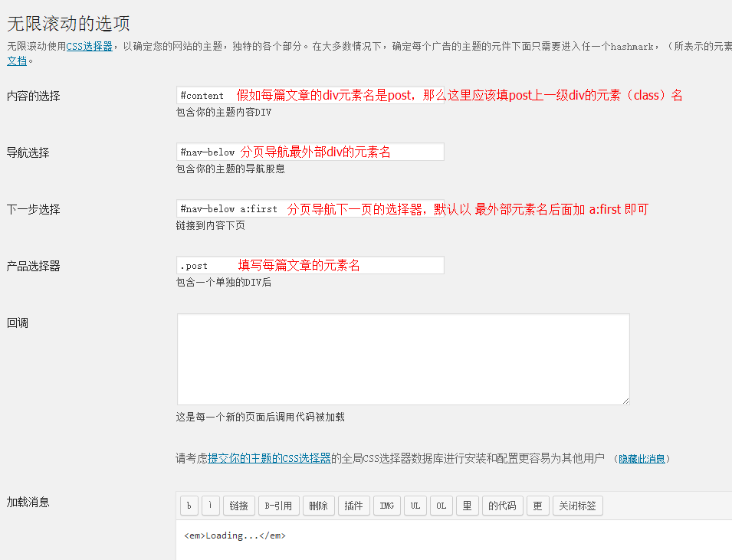Insert a hyperlink with the 链接 button
The image size is (732, 560).
tap(238, 506)
